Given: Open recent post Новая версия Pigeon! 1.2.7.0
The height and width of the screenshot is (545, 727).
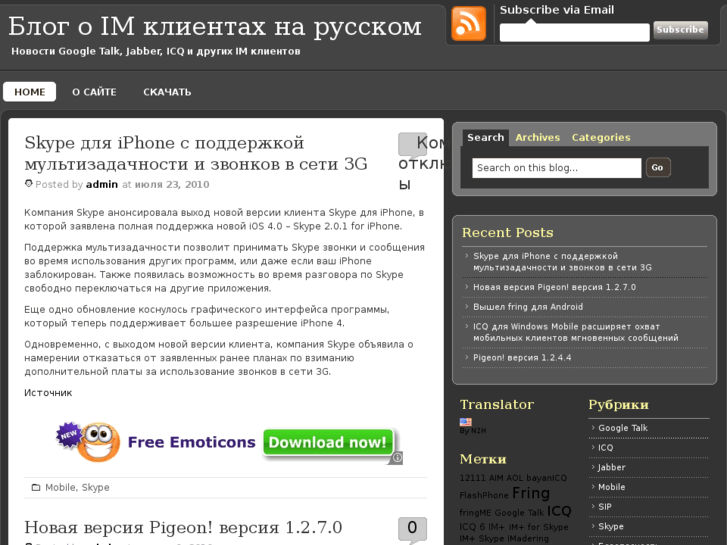Looking at the screenshot, I should tap(554, 287).
